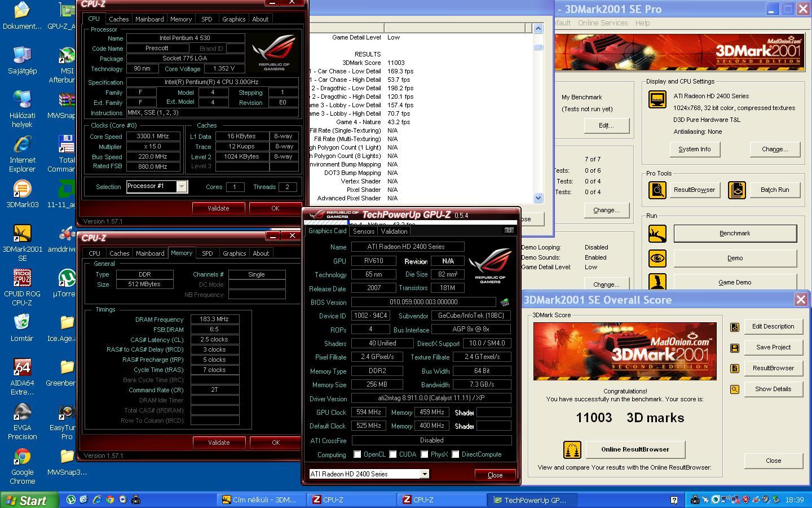Click the display settings monitor icon
Image resolution: width=812 pixels, height=508 pixels.
tap(657, 99)
